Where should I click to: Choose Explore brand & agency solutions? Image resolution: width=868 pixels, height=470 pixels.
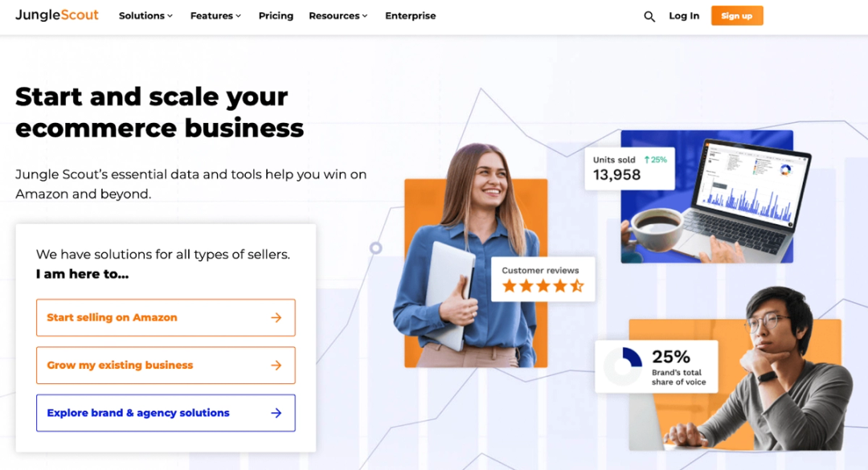tap(166, 413)
